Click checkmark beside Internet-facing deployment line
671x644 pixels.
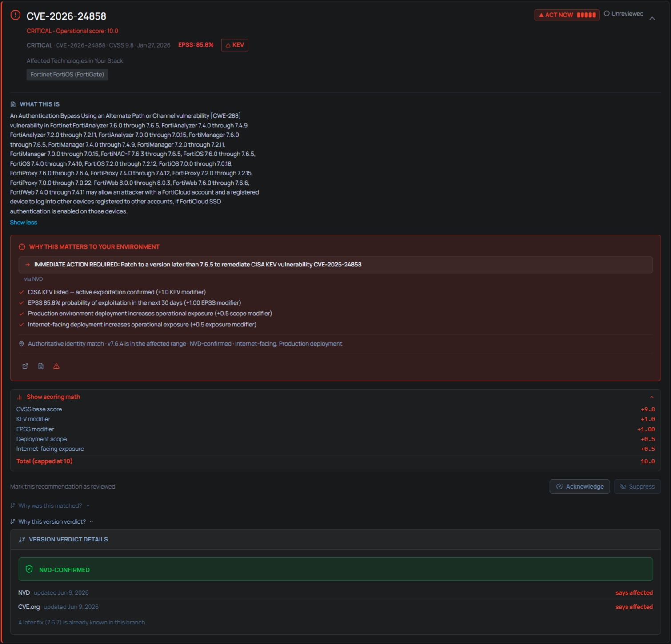(x=21, y=325)
